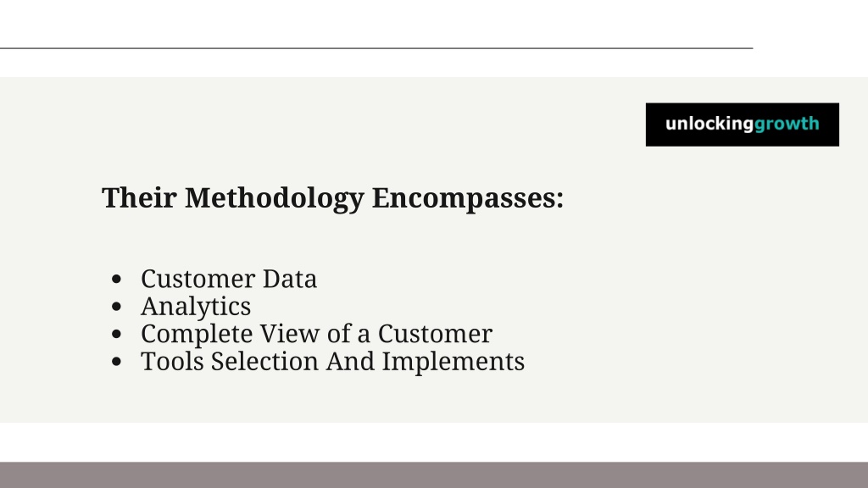This screenshot has width=868, height=488.
Task: Select the white word "unlocking" in logo
Action: click(x=709, y=124)
